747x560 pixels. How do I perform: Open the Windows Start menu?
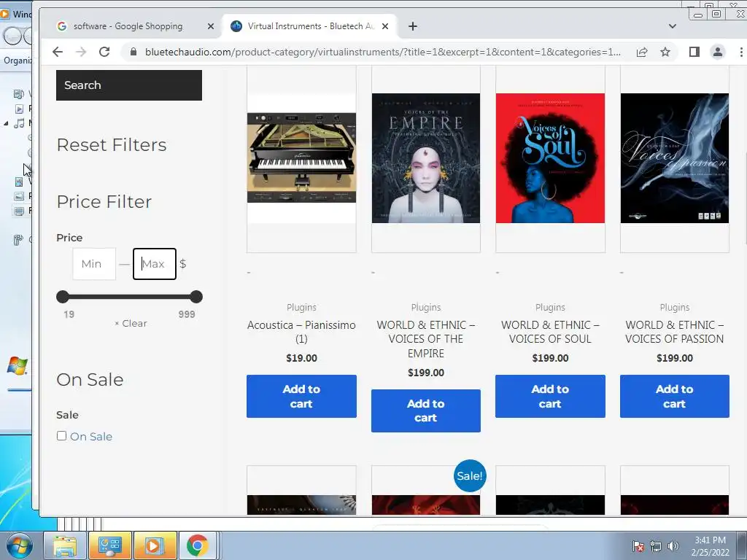[20, 545]
